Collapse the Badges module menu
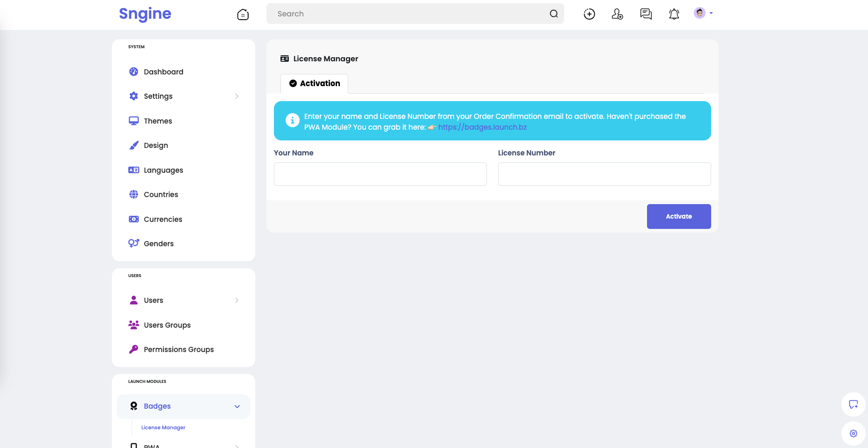This screenshot has height=448, width=868. click(x=237, y=406)
